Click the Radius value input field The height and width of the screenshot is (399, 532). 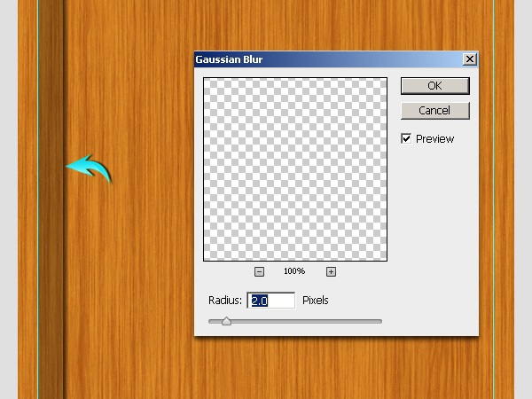(271, 301)
